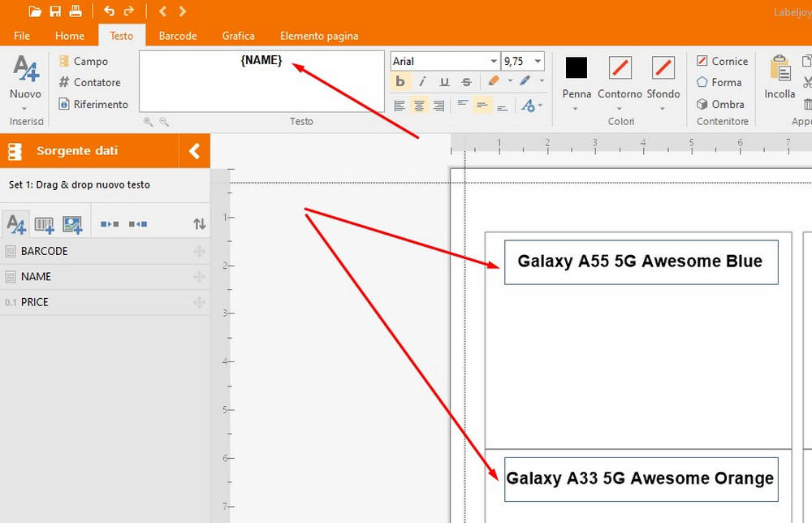The width and height of the screenshot is (812, 523).
Task: Switch to the Barcode ribbon tab
Action: coord(178,36)
